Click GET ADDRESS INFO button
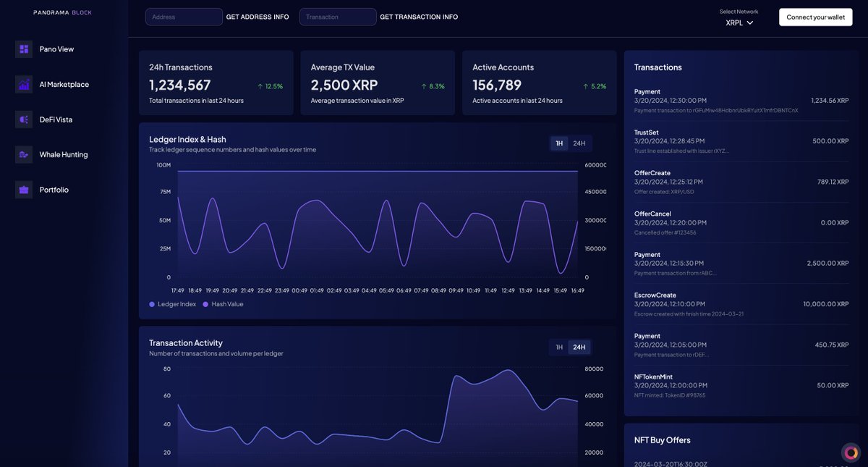Image resolution: width=868 pixels, height=467 pixels. pos(258,17)
